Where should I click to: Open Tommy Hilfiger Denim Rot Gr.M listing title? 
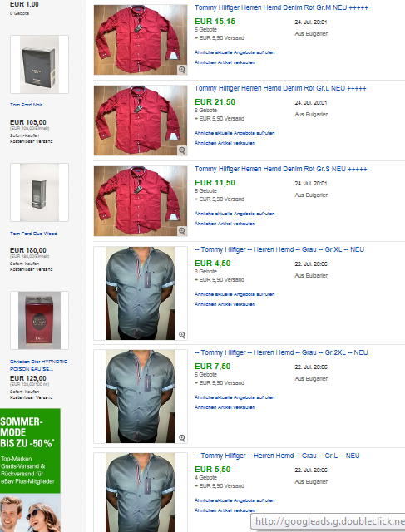[x=281, y=7]
